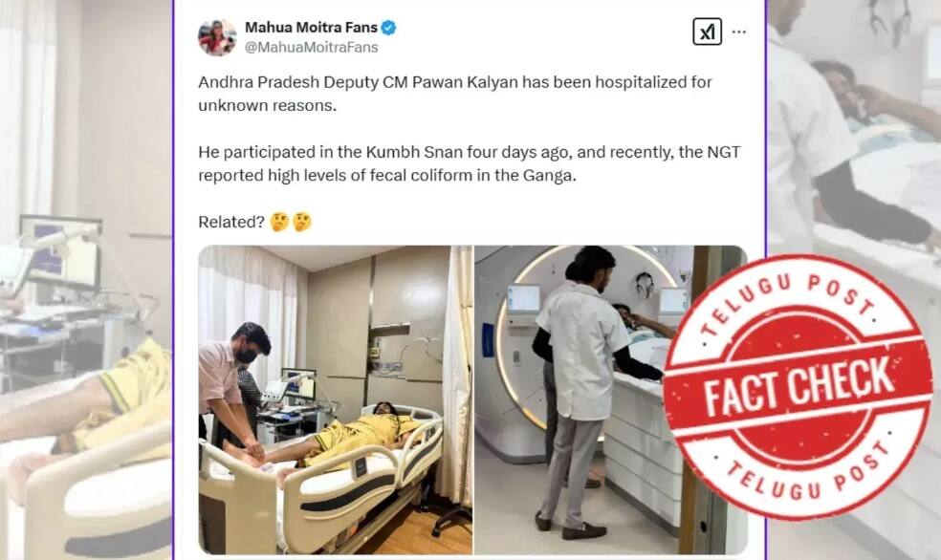Click the 'Related?' line of text
The width and height of the screenshot is (941, 560).
[x=231, y=222]
